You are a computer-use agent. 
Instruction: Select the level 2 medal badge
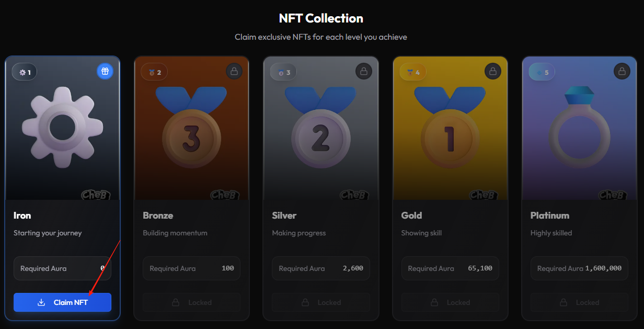[154, 72]
